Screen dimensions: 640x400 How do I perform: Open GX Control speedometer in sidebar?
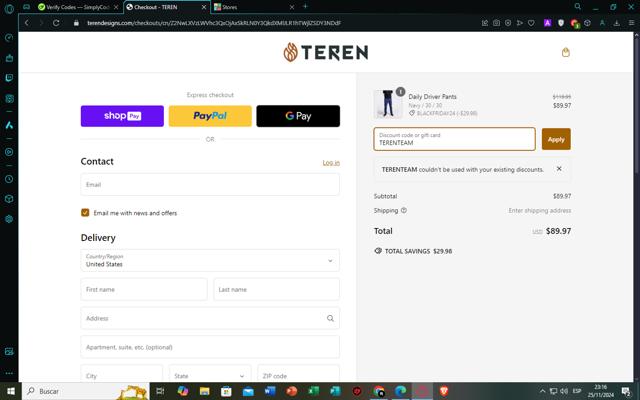(x=9, y=38)
